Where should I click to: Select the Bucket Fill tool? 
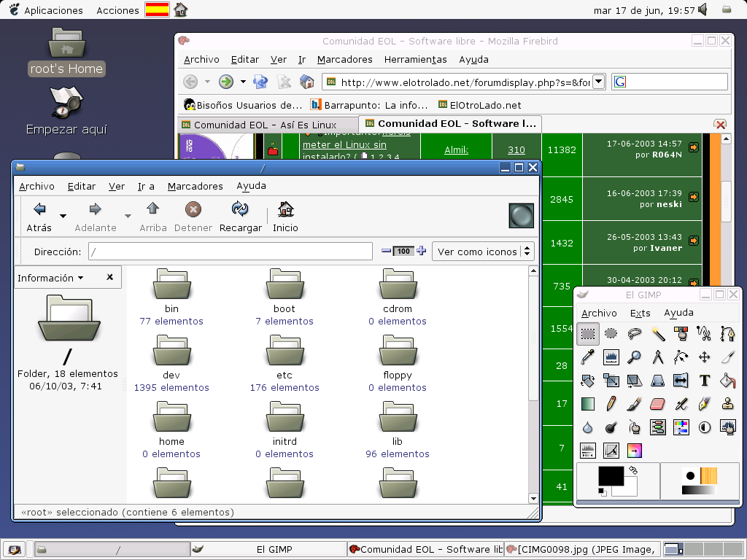(x=727, y=380)
